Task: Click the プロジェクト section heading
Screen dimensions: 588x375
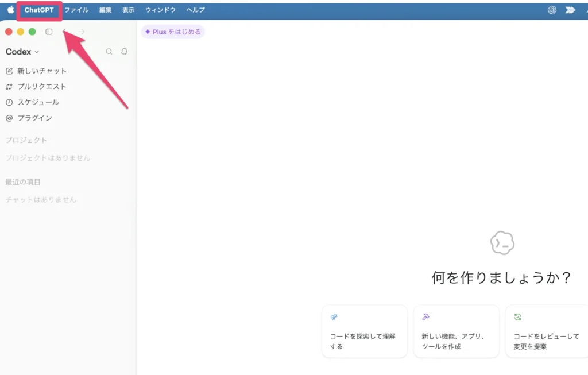Action: click(26, 140)
